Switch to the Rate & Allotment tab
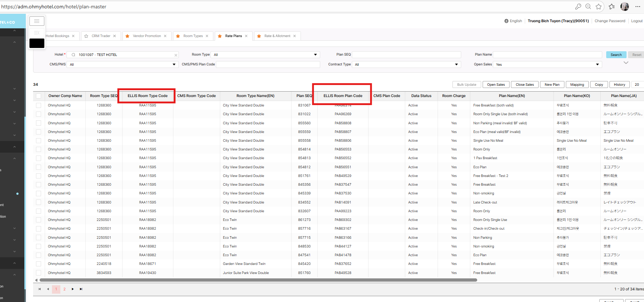 [277, 36]
